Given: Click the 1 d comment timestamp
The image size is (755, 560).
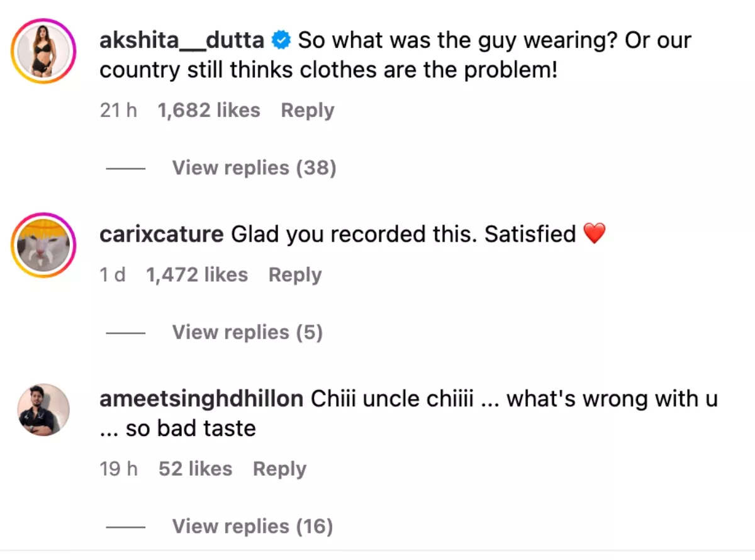Looking at the screenshot, I should coord(113,275).
